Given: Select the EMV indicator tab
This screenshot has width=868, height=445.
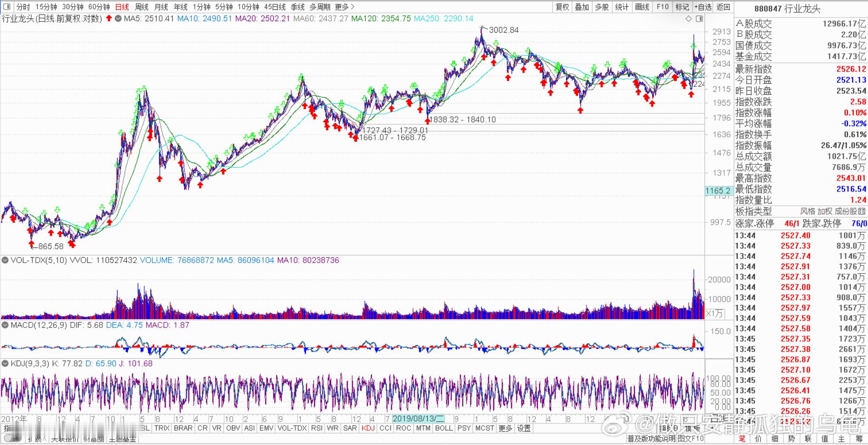Looking at the screenshot, I should click(266, 428).
